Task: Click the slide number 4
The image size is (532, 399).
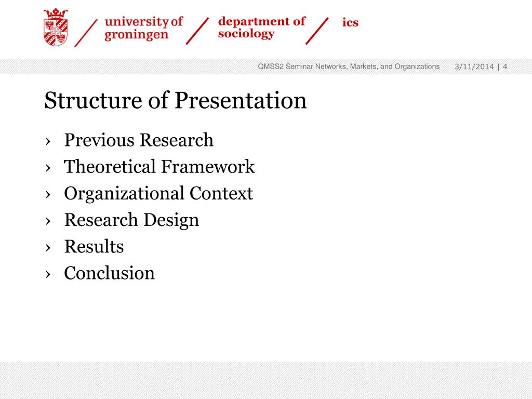Action: 504,66
